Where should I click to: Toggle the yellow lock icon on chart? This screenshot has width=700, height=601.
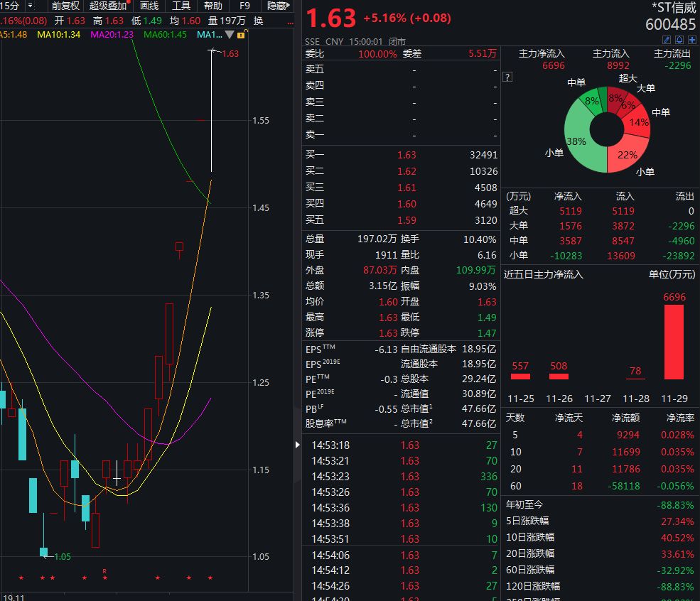242,34
